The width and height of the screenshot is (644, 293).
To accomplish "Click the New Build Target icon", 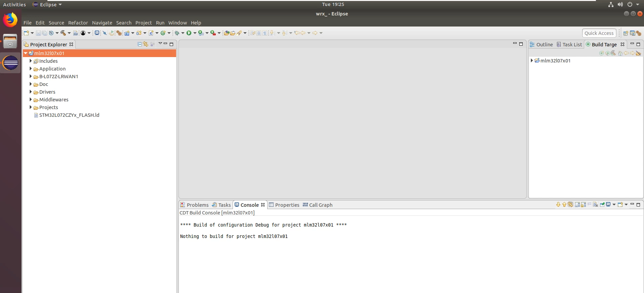I will [x=602, y=53].
